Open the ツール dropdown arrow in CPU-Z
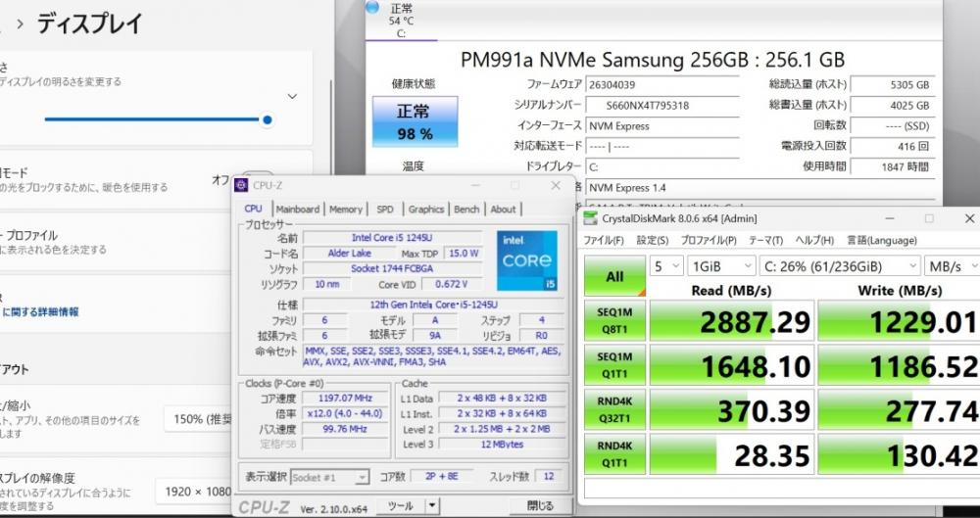 click(432, 505)
